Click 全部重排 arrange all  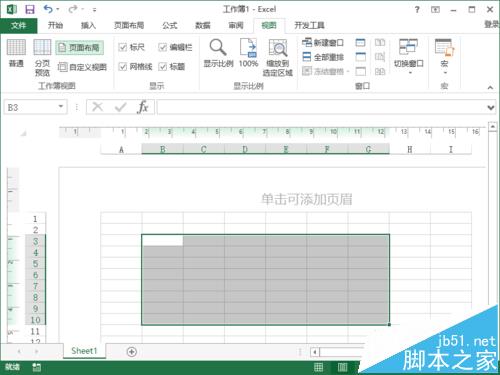point(323,57)
